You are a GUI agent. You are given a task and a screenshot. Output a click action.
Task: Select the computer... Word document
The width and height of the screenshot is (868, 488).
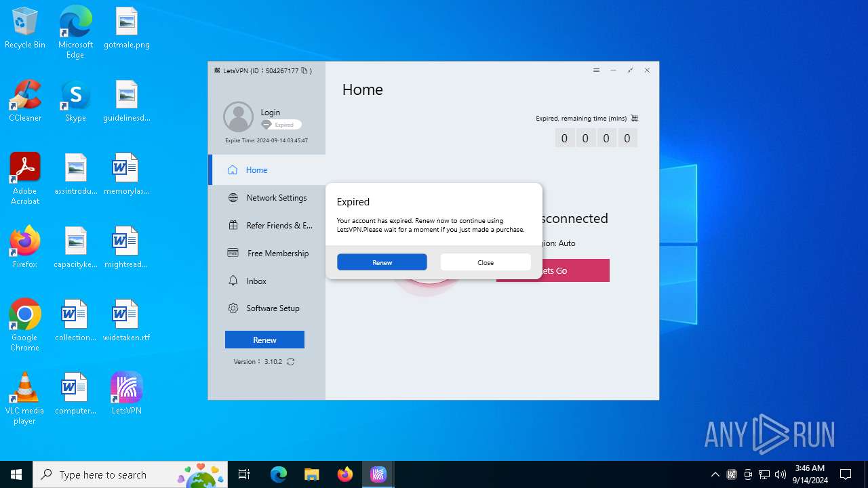point(75,394)
